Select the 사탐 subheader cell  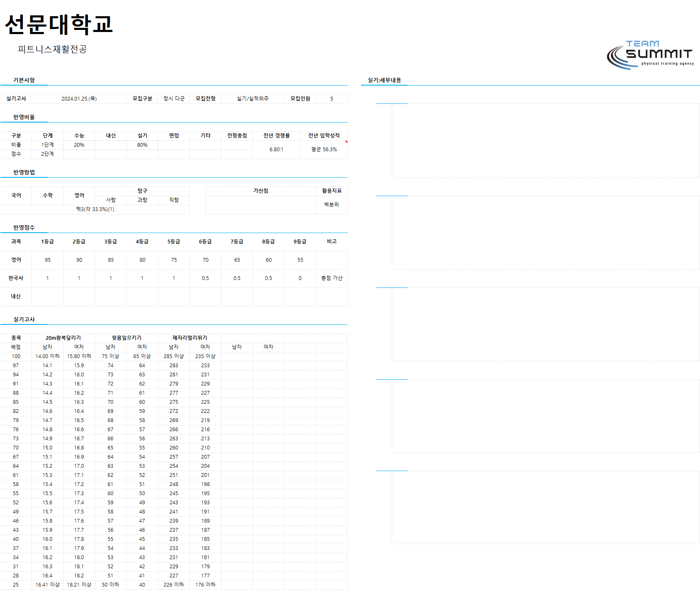[x=111, y=200]
